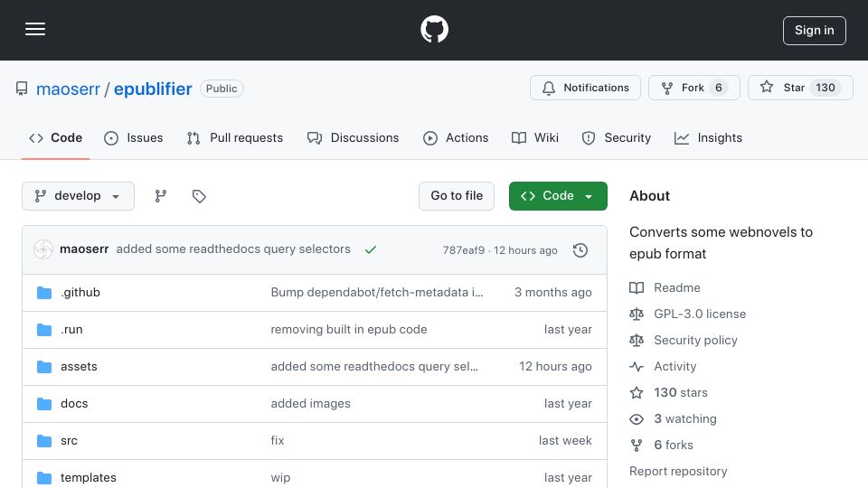The image size is (868, 488).
Task: Click the folder icon beside assets
Action: click(44, 366)
